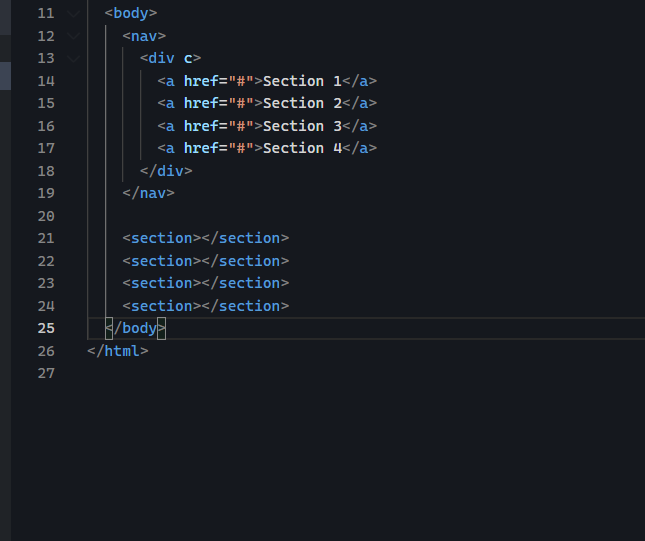Screen dimensions: 645x541
Task: Collapse the div block fold arrow on line 13
Action: [73, 58]
